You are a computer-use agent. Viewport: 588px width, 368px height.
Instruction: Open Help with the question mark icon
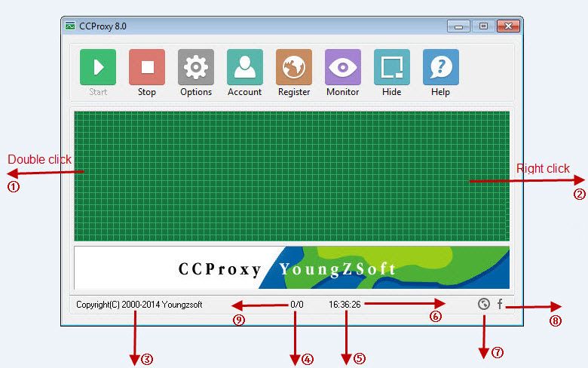tap(441, 67)
